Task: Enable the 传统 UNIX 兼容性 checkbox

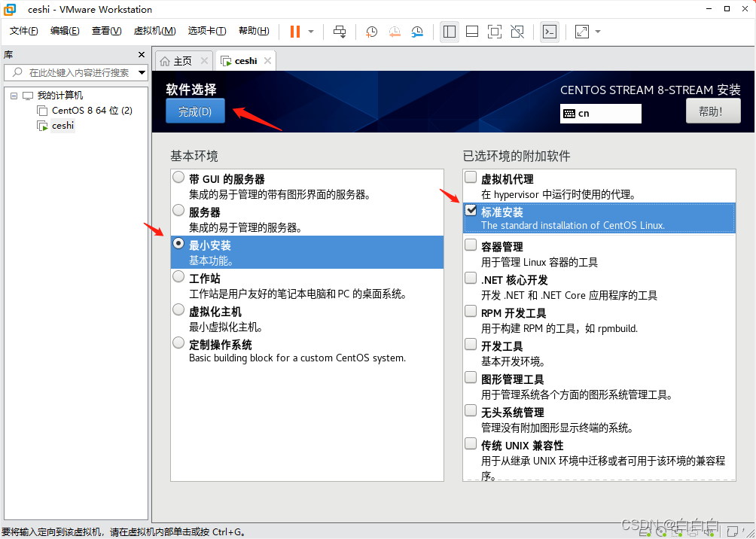Action: [x=471, y=443]
